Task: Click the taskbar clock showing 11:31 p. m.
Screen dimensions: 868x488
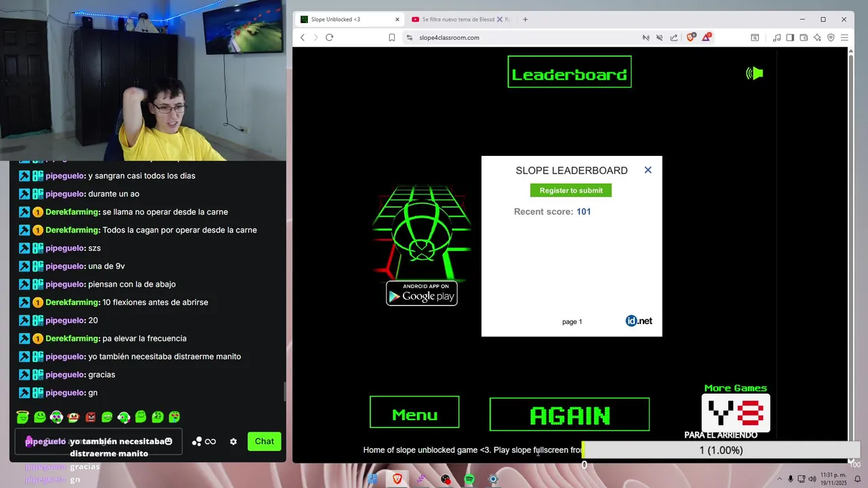Action: (x=833, y=479)
